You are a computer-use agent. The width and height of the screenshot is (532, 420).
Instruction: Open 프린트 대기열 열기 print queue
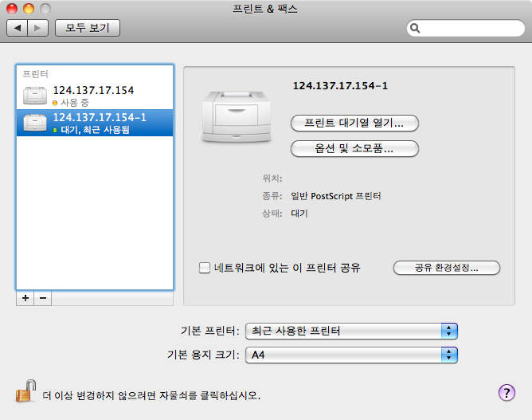point(354,123)
